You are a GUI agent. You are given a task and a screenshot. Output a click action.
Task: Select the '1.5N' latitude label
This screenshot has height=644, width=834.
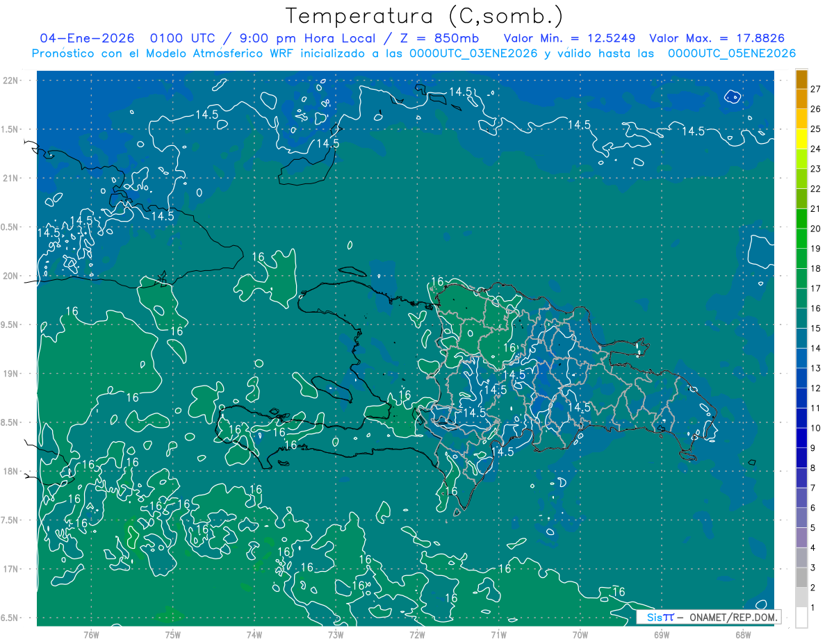tap(10, 129)
